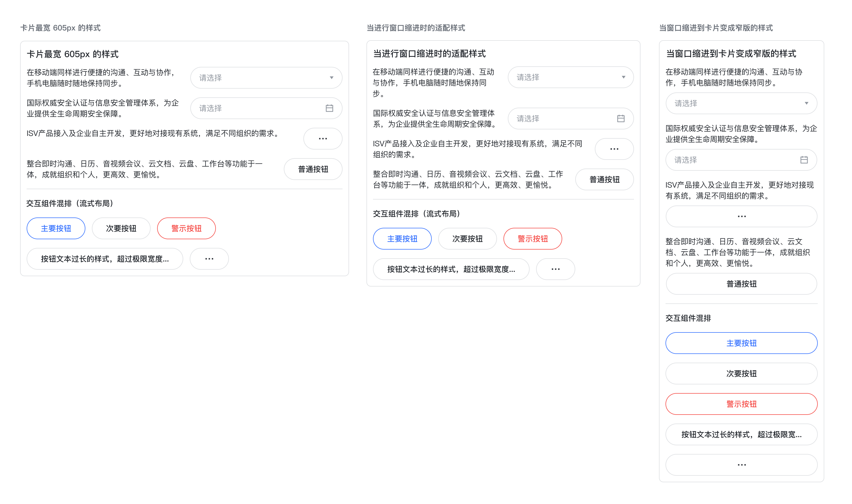Click the card title 当窗口缩进到卡片变成窄版的样式
This screenshot has width=852, height=504.
click(x=731, y=54)
